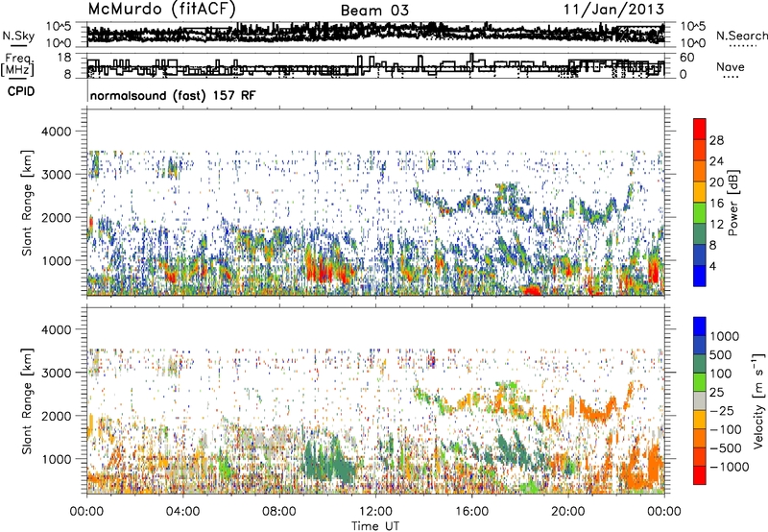Click "normalsound (fast) 157 RF" text

click(x=173, y=95)
